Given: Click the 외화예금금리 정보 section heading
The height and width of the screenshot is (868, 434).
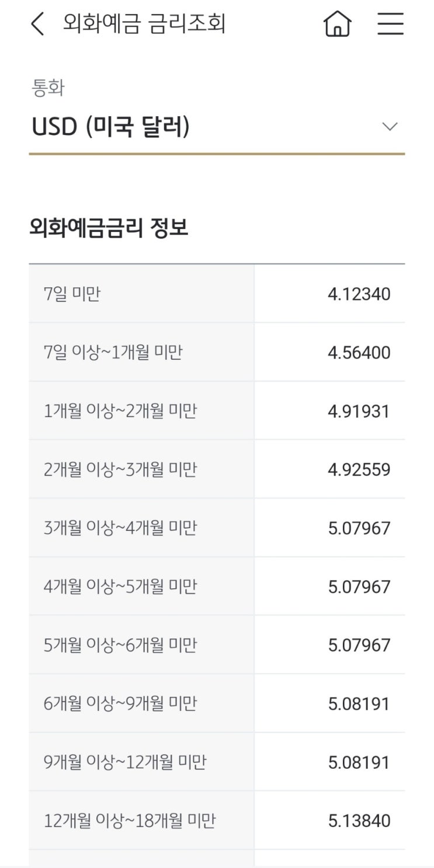Looking at the screenshot, I should point(109,228).
